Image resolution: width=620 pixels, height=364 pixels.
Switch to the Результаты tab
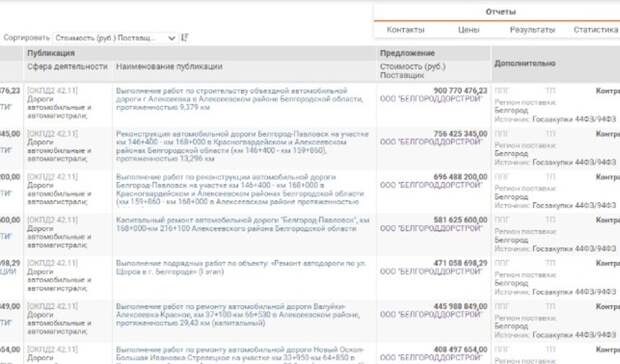click(532, 30)
